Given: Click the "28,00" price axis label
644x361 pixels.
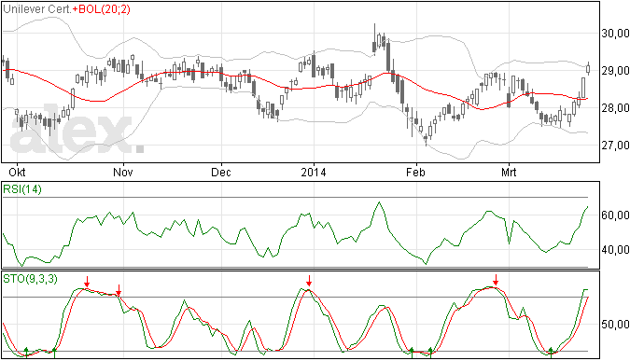Looking at the screenshot, I should [615, 108].
